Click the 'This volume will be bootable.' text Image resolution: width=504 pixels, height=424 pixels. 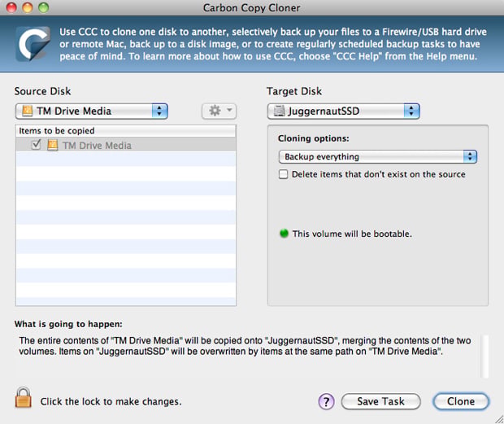point(352,234)
